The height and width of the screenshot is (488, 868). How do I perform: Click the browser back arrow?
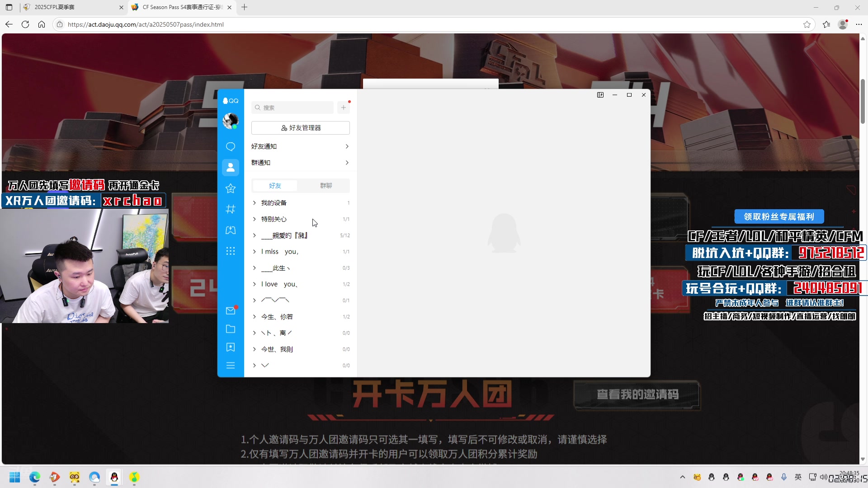9,24
